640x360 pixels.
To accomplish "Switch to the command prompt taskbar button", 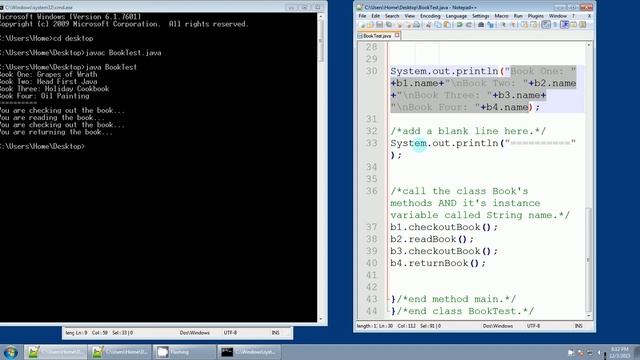I will [249, 352].
